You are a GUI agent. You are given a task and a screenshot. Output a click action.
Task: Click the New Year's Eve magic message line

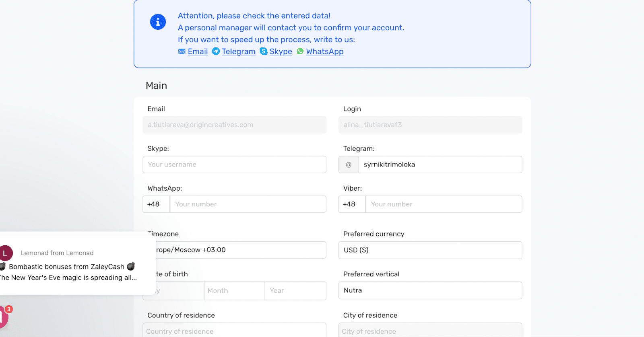68,277
